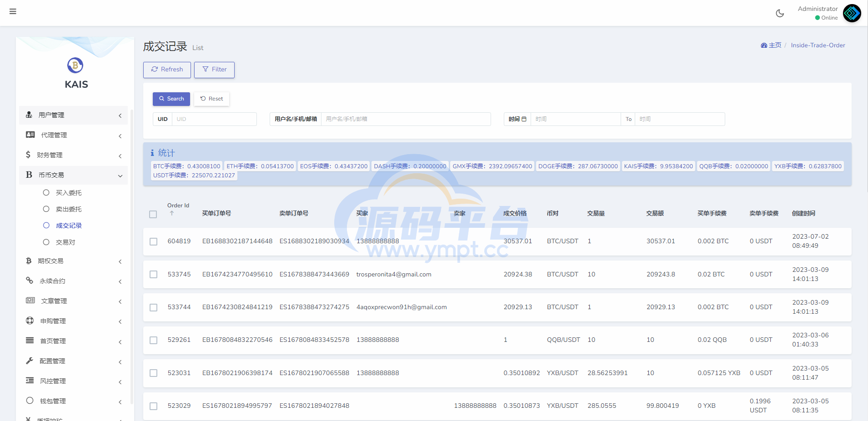Click buyer 4aqoxprecwon91h@gmail.com cell

tap(401, 307)
